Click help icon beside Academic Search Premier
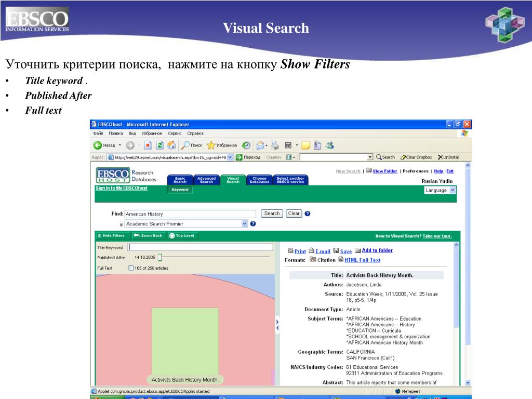Image resolution: width=532 pixels, height=399 pixels. click(253, 223)
